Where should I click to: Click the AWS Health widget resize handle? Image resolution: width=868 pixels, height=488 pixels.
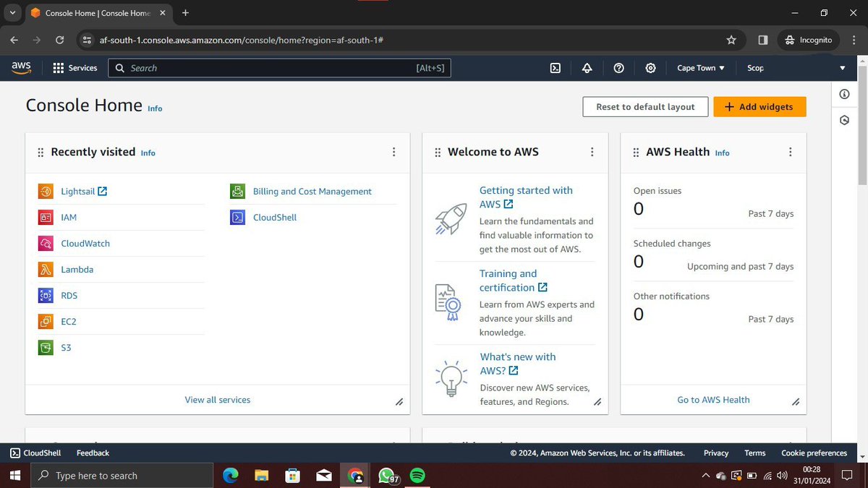[x=795, y=402]
